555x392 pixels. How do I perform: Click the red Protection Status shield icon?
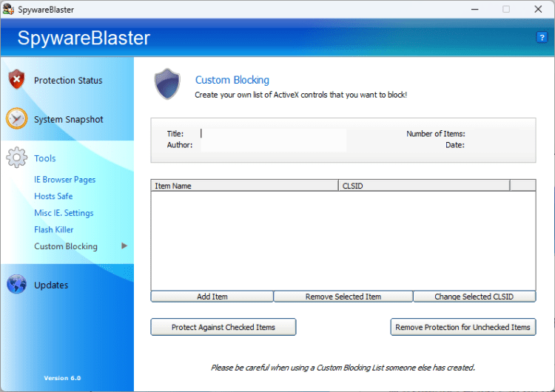[16, 79]
